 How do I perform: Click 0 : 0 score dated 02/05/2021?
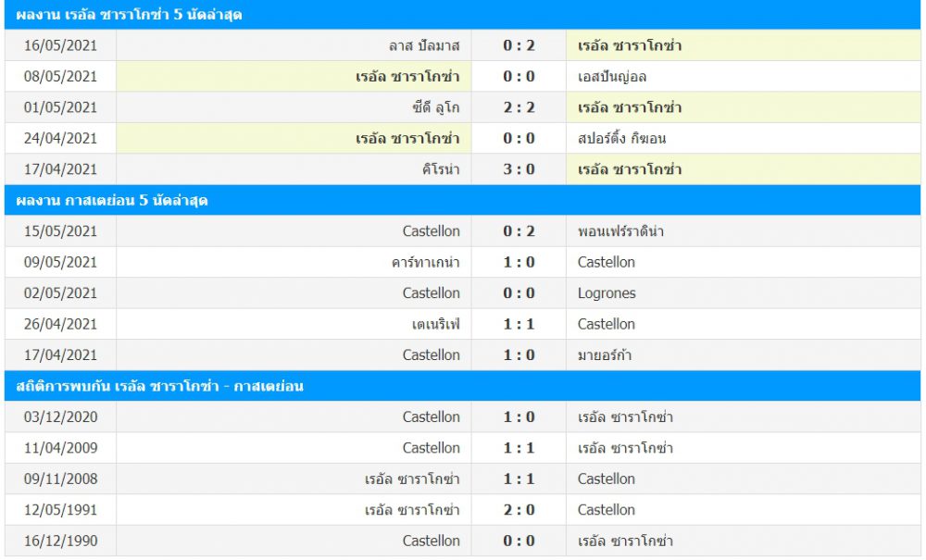click(519, 293)
